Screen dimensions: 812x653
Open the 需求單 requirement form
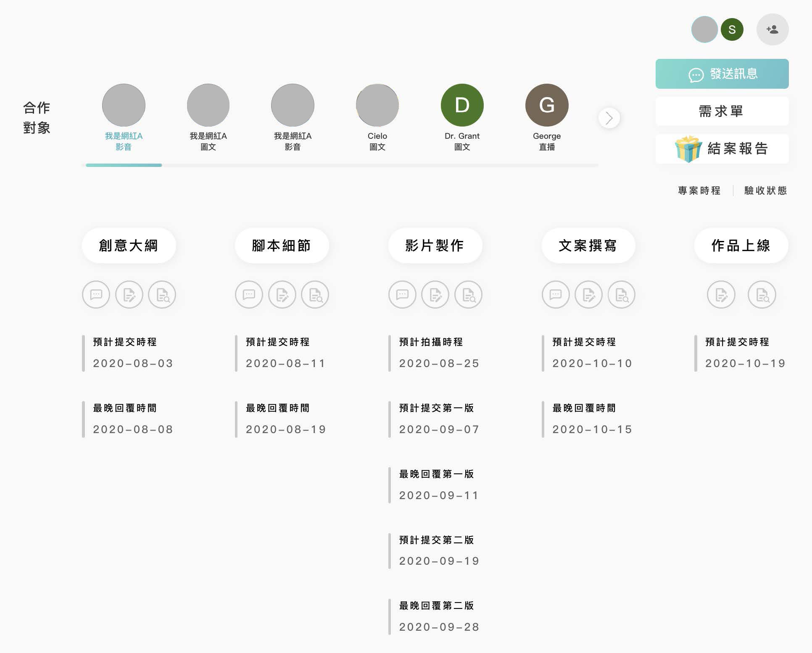pyautogui.click(x=722, y=111)
